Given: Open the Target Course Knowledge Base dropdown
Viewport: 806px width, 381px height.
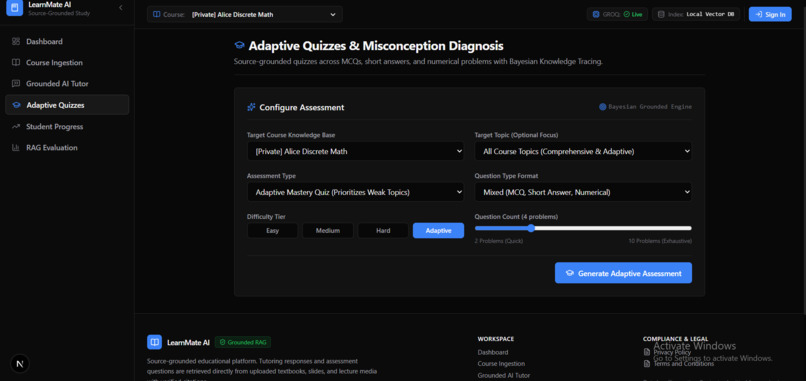Looking at the screenshot, I should (x=355, y=152).
